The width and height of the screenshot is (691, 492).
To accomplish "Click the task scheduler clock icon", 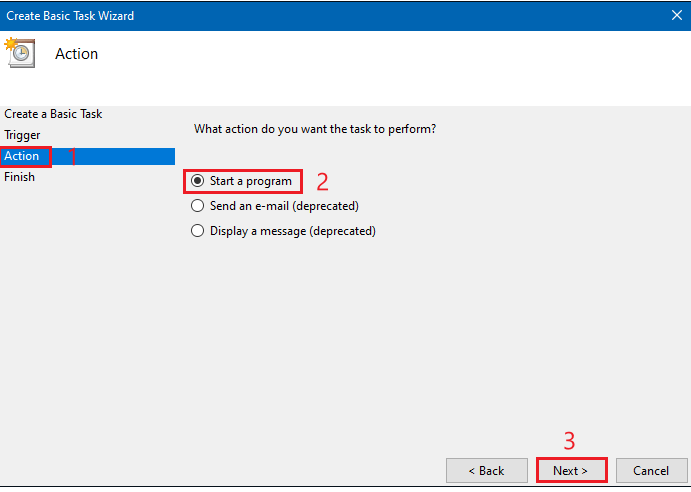I will [20, 53].
